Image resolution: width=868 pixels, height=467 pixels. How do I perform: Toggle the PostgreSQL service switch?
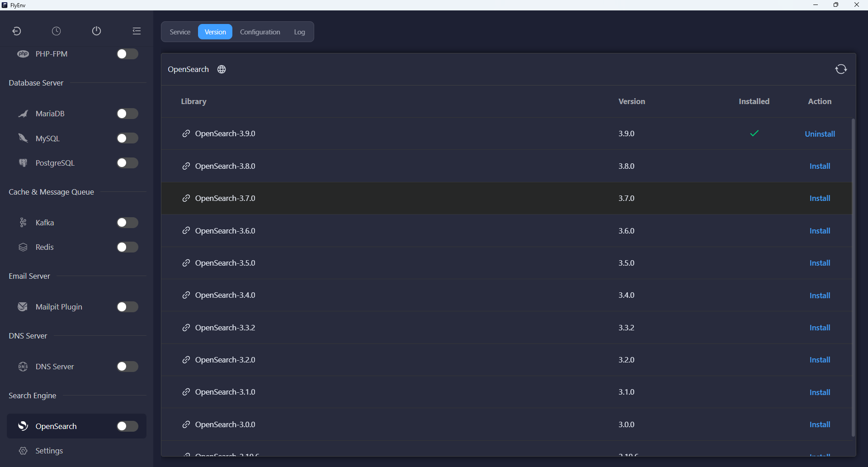[127, 163]
